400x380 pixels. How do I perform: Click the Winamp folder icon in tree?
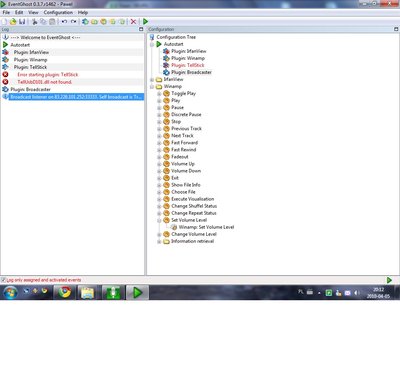(x=159, y=86)
